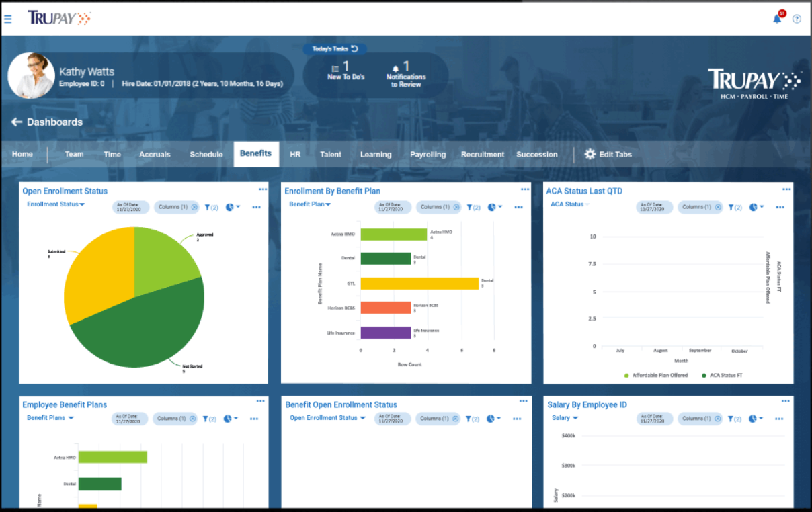Click the Edit Tabs gear icon

590,154
